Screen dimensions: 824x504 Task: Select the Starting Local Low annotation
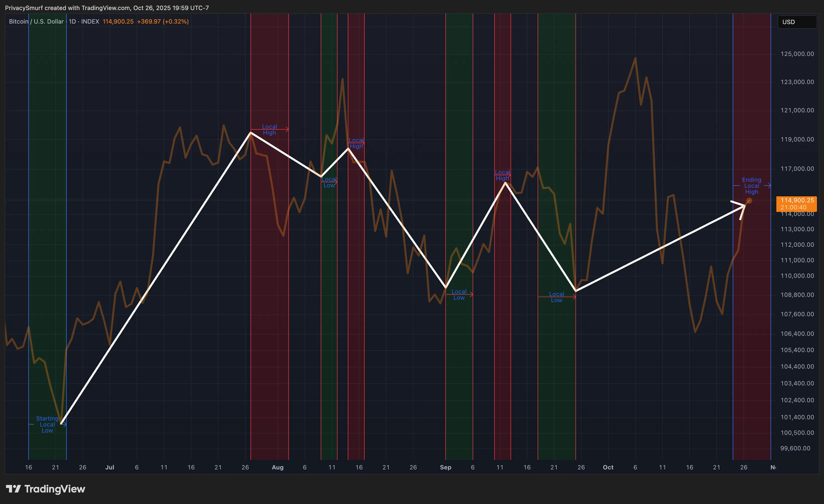coord(47,425)
